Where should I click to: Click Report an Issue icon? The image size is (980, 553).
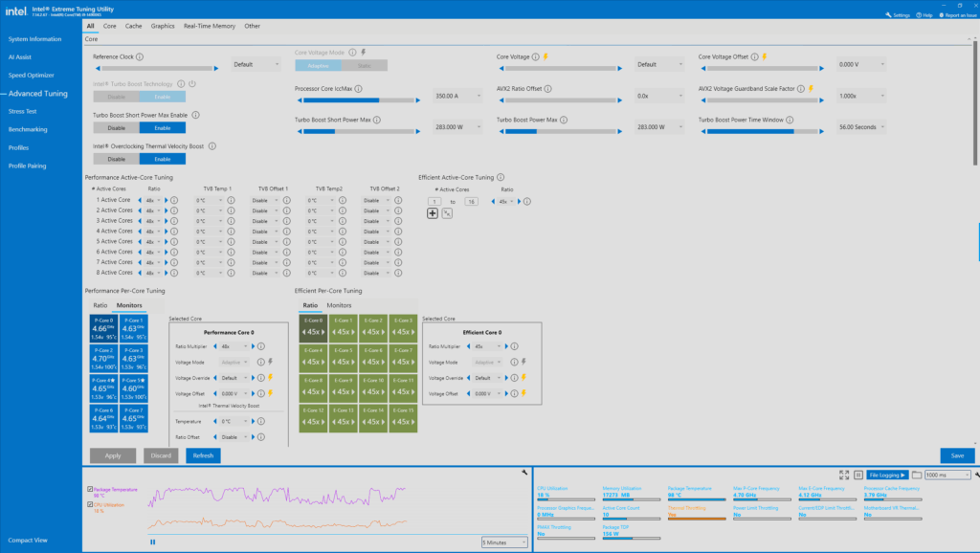[942, 15]
